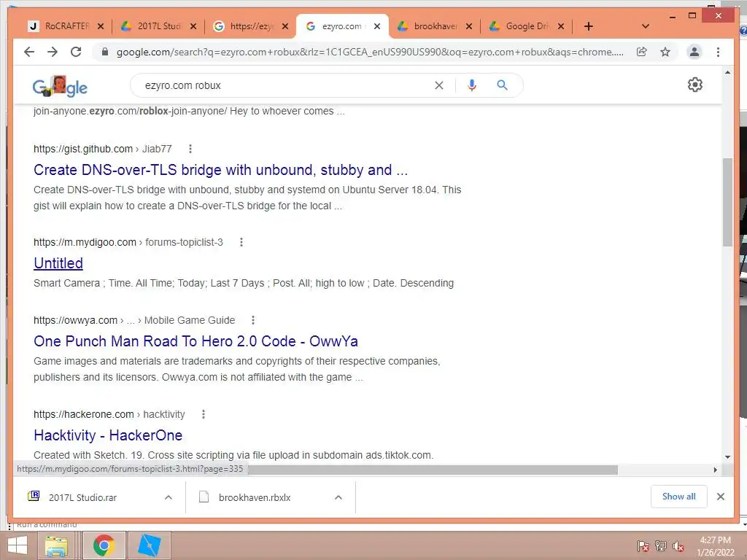This screenshot has width=747, height=560.
Task: Open a new browser tab
Action: click(x=589, y=27)
